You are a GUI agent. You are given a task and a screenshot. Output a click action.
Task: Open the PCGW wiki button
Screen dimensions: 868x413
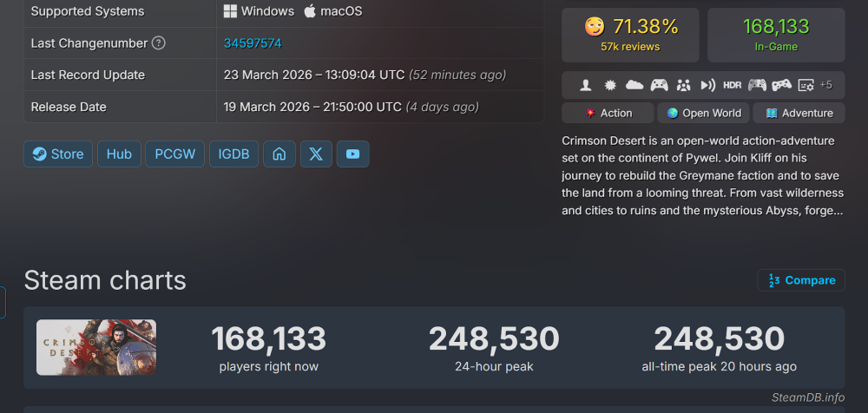pos(174,154)
